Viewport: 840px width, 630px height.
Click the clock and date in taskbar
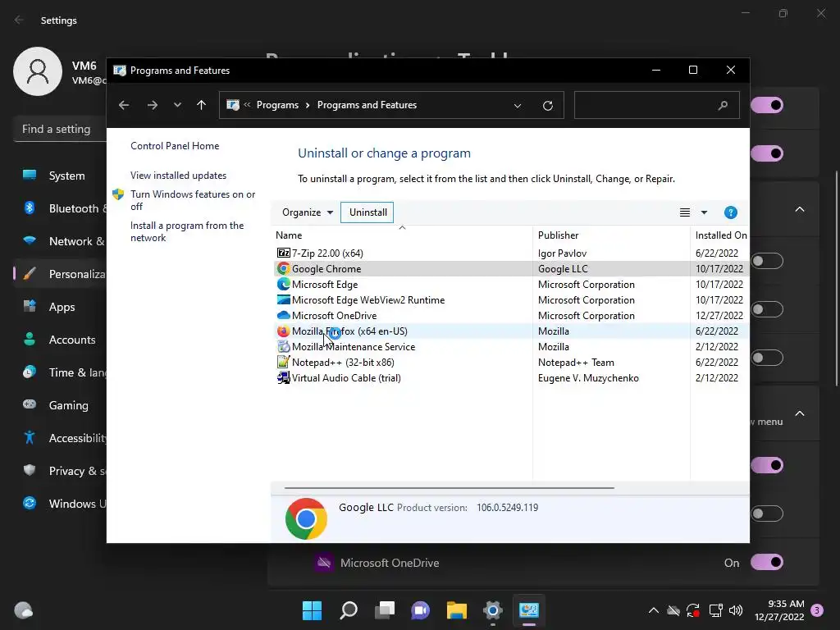(x=779, y=610)
